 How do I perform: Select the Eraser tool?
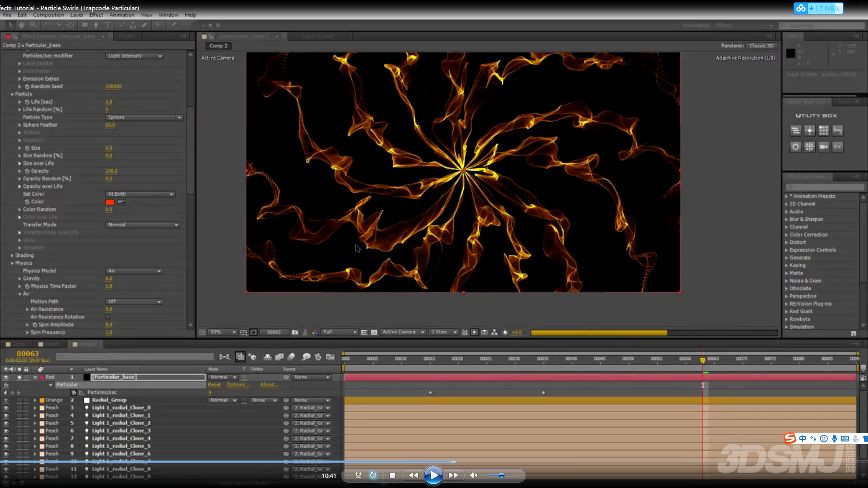(144, 25)
